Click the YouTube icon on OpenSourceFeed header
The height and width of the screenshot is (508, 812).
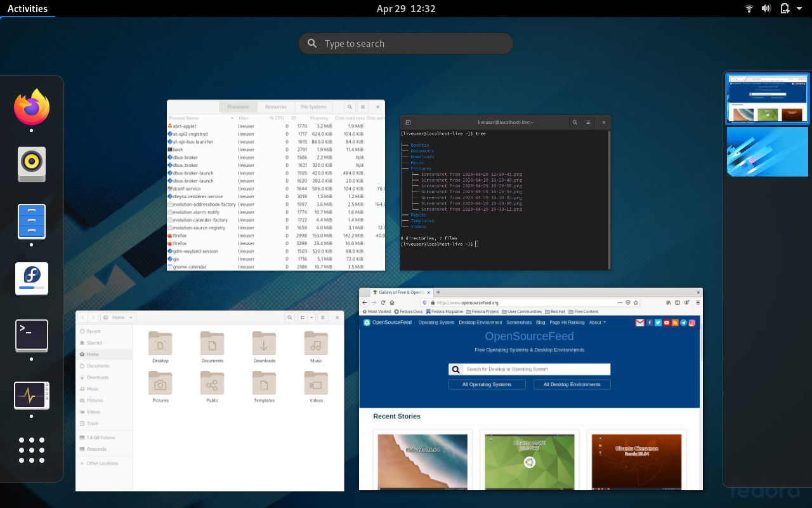(x=666, y=323)
